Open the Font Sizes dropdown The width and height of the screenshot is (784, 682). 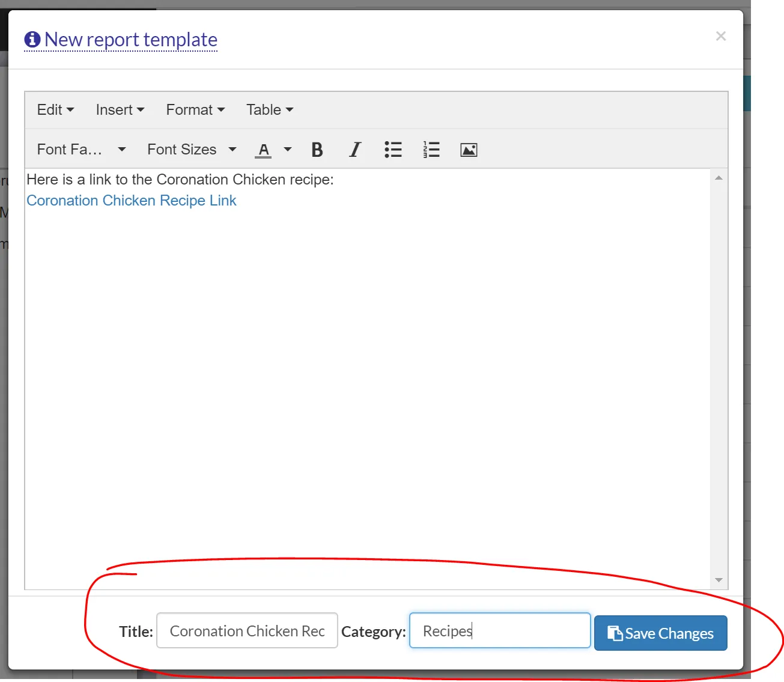[191, 150]
